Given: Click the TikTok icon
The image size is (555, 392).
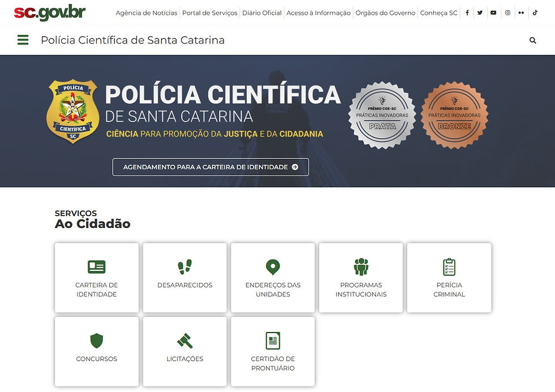Looking at the screenshot, I should point(534,12).
